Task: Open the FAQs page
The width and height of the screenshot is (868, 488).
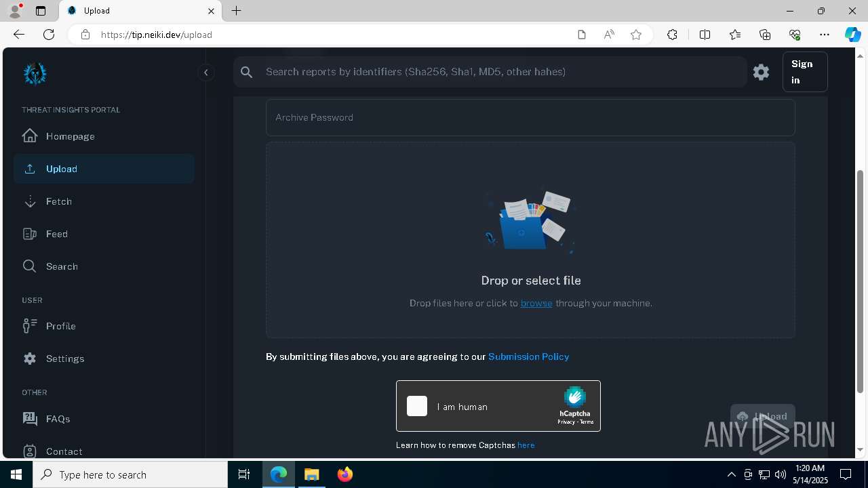Action: tap(104, 419)
